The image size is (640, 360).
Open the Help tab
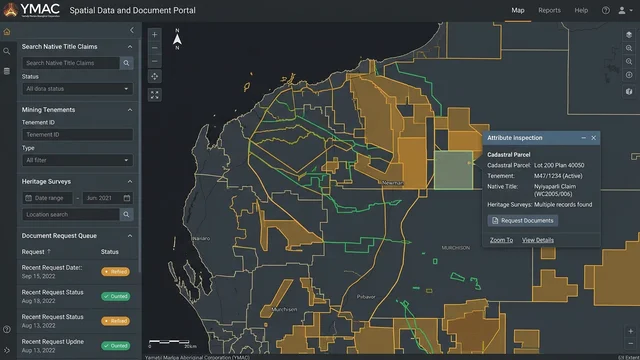(581, 11)
